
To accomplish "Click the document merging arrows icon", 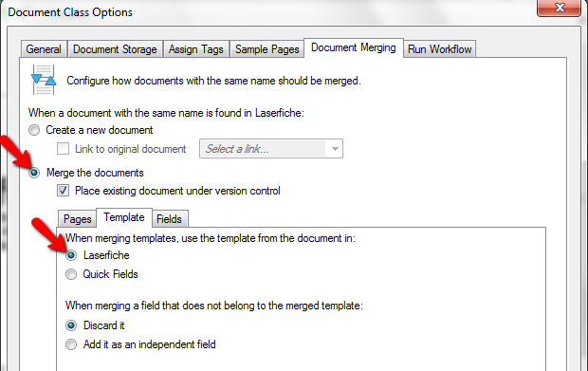I will tap(44, 80).
